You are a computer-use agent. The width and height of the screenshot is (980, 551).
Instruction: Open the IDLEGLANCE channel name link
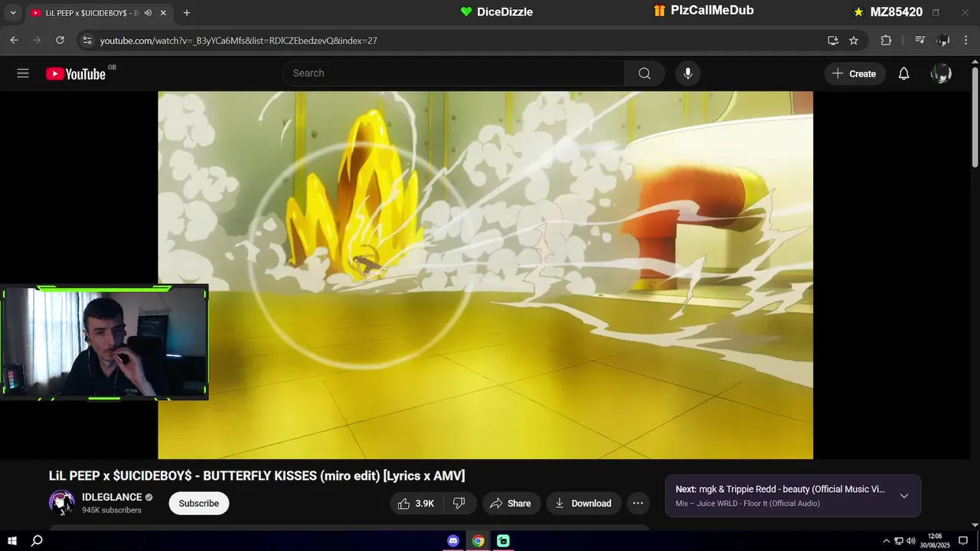coord(112,497)
